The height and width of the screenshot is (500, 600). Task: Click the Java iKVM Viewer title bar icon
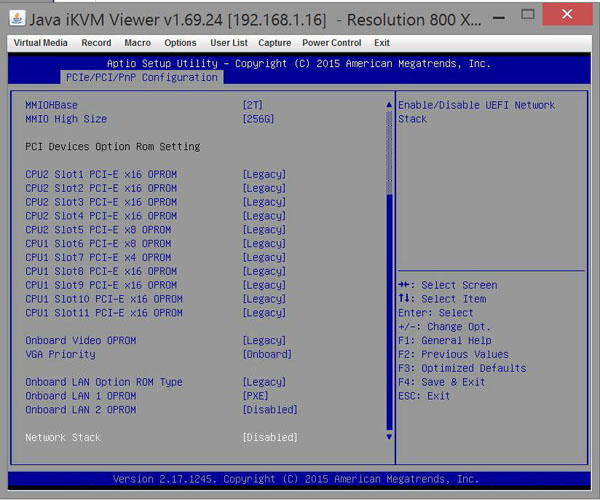(17, 16)
